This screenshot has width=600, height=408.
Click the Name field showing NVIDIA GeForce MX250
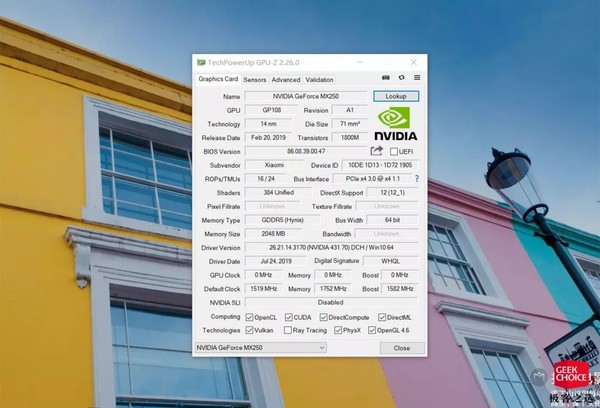point(306,96)
